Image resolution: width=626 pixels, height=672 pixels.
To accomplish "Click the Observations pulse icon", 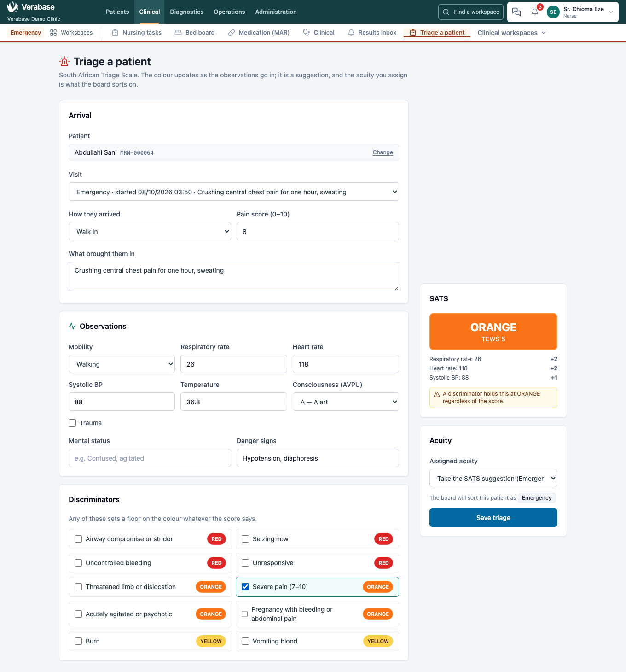I will point(72,326).
